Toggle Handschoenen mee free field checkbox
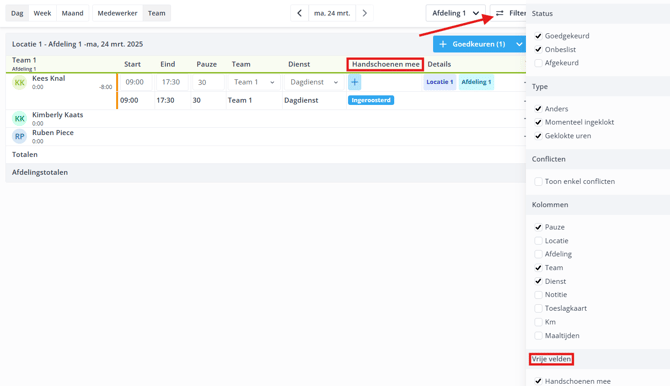The width and height of the screenshot is (670, 386). [x=538, y=381]
